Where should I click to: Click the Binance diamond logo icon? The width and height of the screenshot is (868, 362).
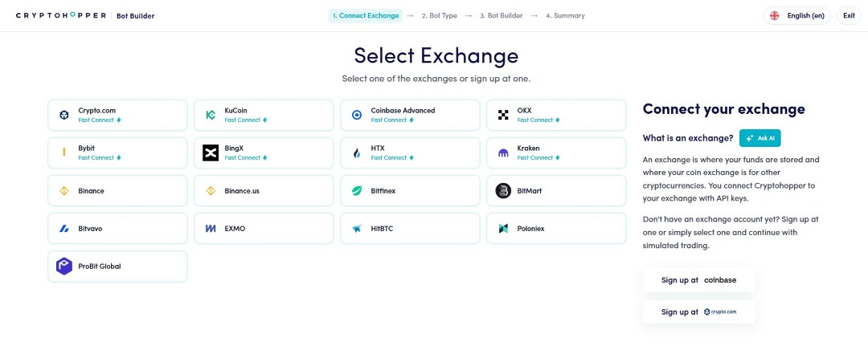coord(64,191)
